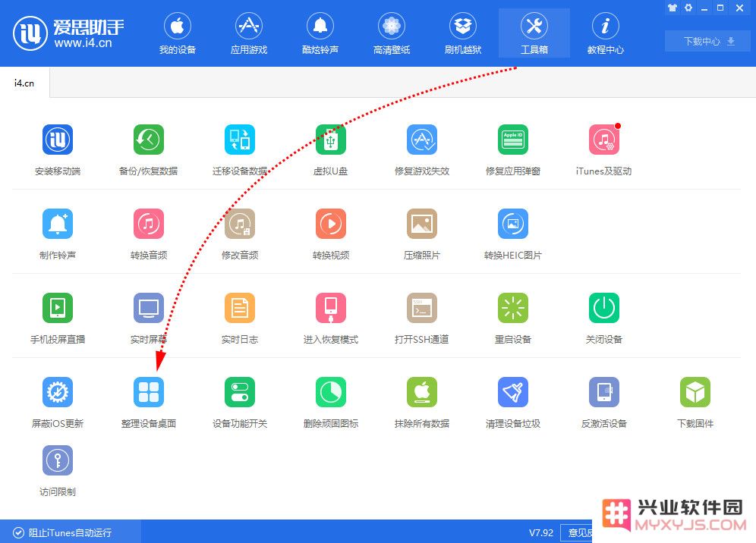This screenshot has width=756, height=543.
Task: View 实时日志 tool
Action: click(240, 308)
